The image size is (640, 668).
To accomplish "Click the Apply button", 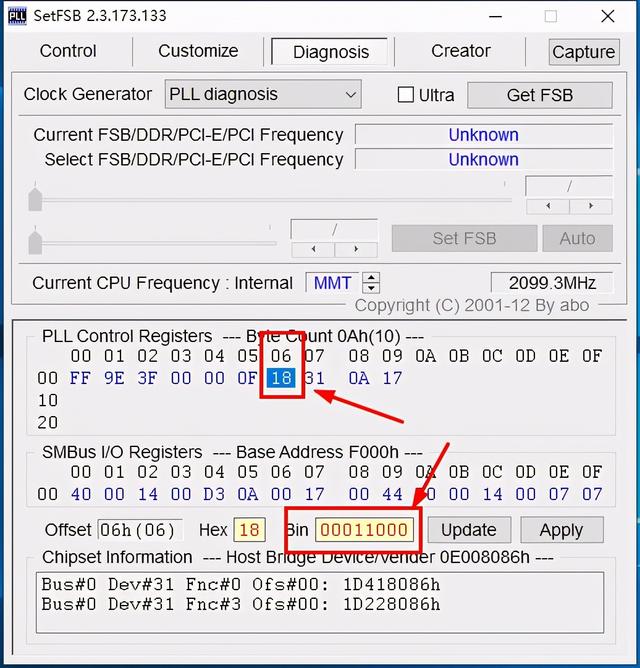I will pyautogui.click(x=562, y=530).
